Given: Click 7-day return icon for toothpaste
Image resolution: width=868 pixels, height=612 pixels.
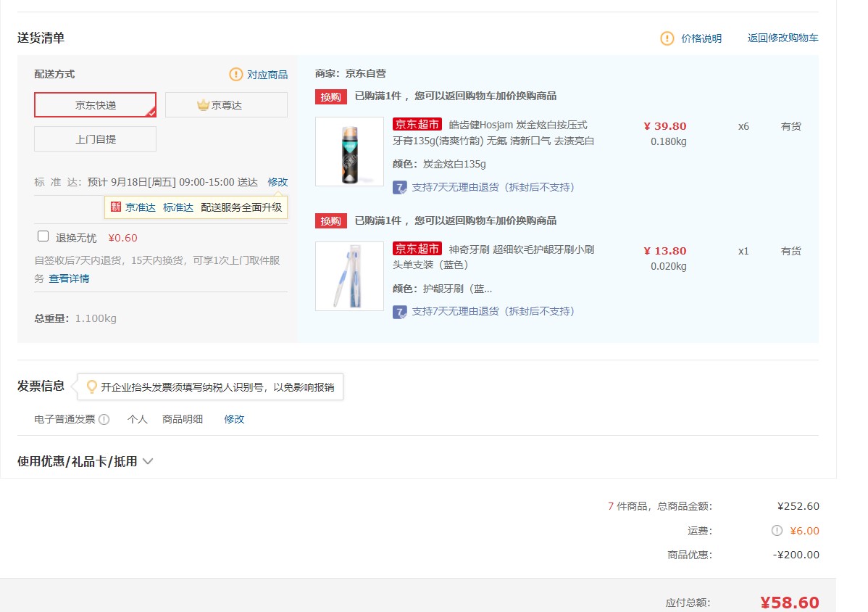Looking at the screenshot, I should coord(400,187).
